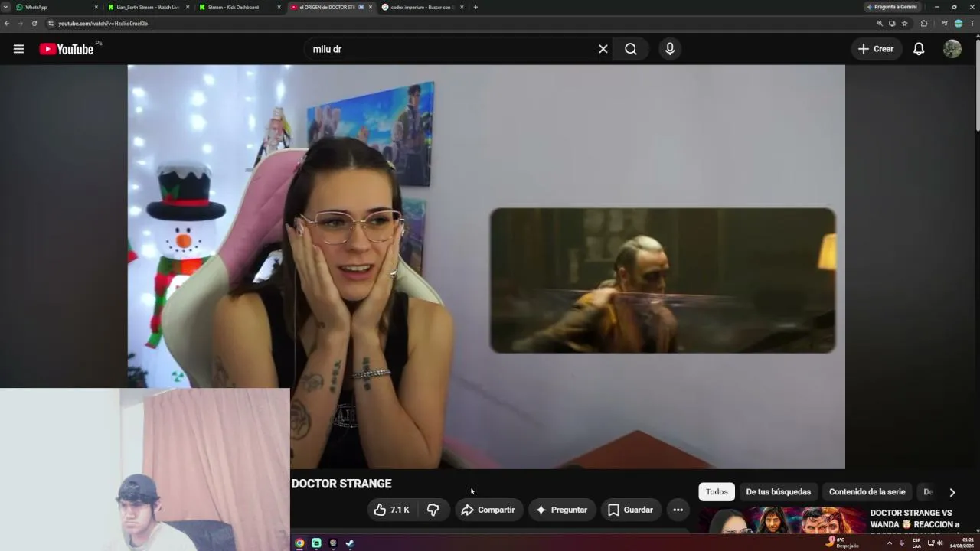Open the green taskbar app icon
Screen dimensions: 980x551
click(316, 543)
